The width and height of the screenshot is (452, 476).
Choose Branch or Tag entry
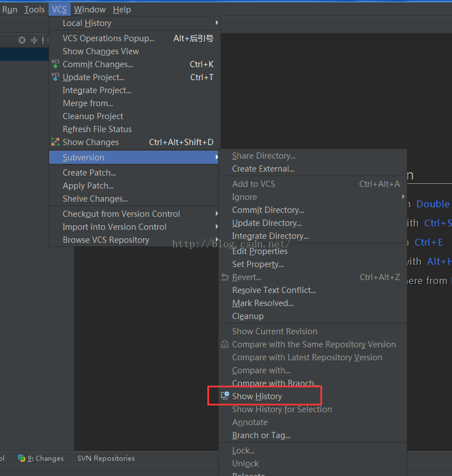312,435
